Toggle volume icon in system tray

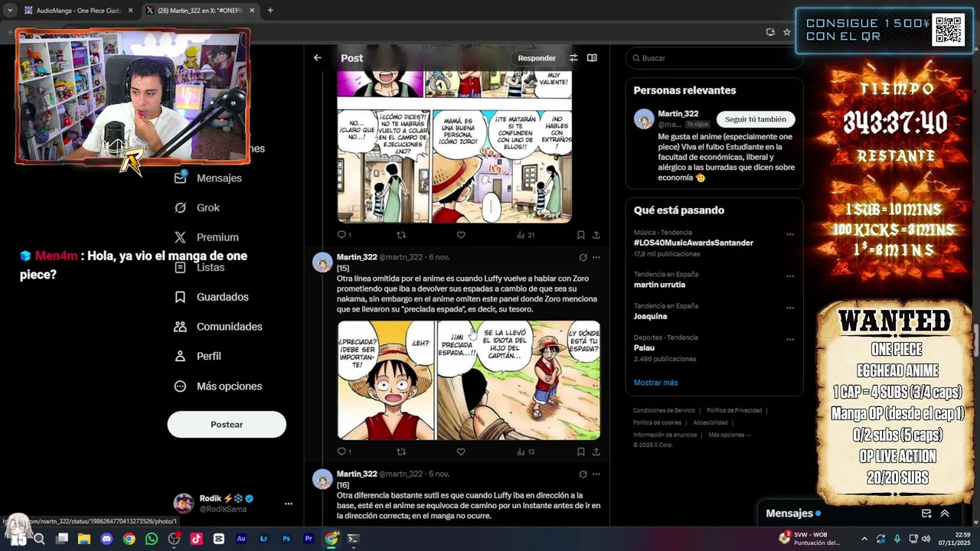(926, 539)
